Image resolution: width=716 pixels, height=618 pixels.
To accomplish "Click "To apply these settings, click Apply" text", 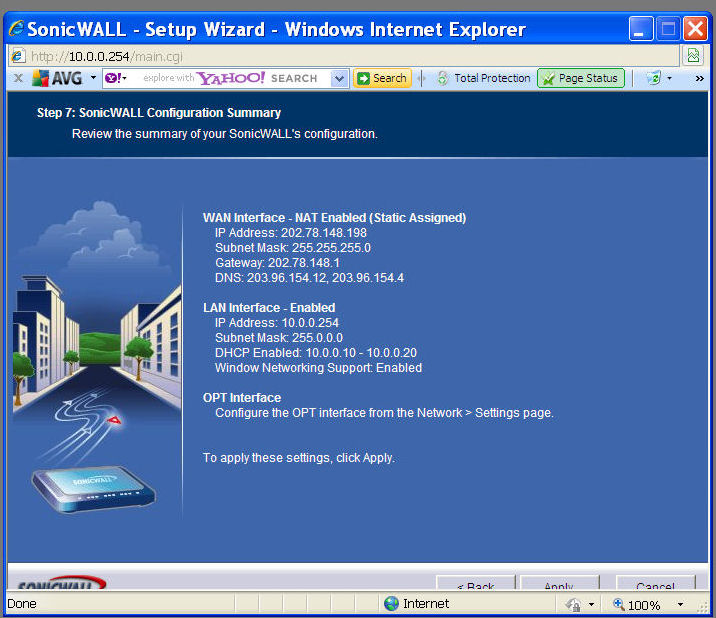I will click(299, 458).
